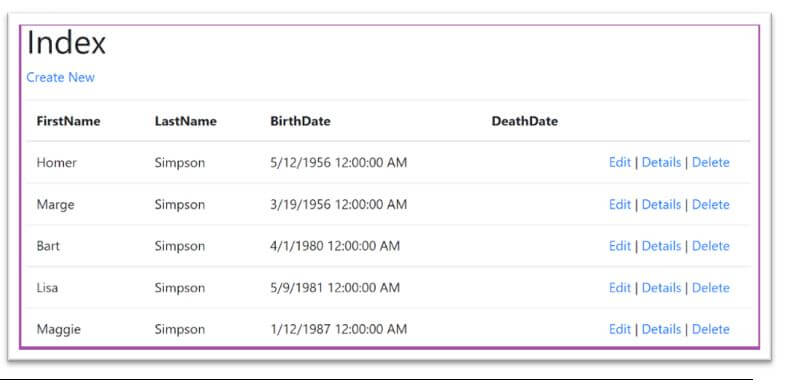View Details for Homer Simpson

(x=661, y=163)
